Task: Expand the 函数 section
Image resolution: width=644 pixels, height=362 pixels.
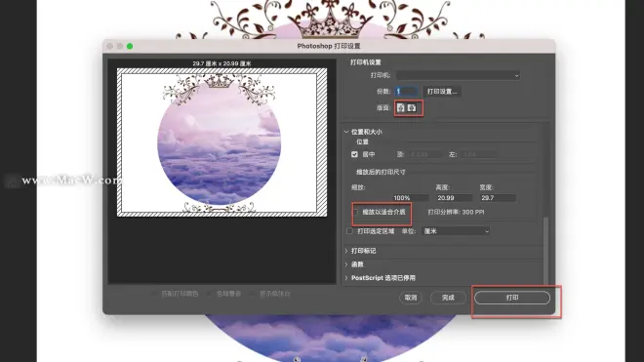Action: pyautogui.click(x=346, y=264)
